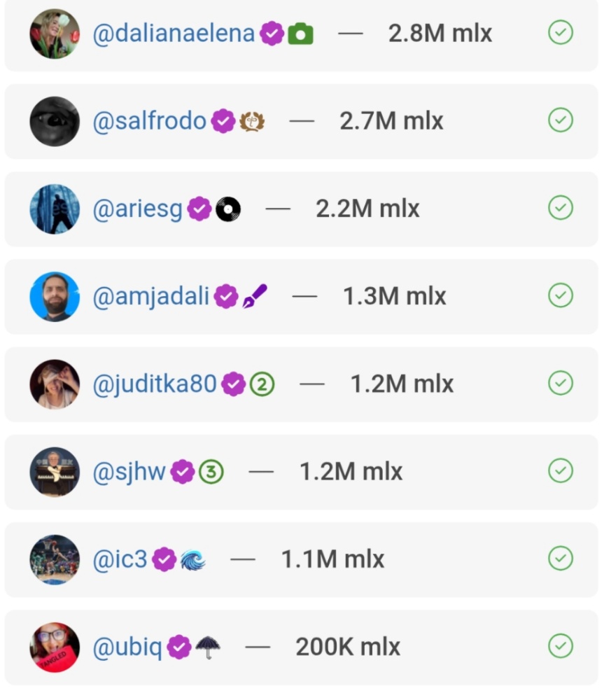Open the @ic3 profile link

(x=120, y=559)
